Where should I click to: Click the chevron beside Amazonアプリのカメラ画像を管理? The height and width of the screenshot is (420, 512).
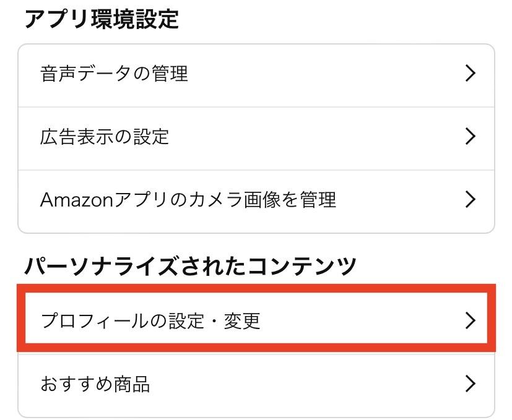pos(471,199)
